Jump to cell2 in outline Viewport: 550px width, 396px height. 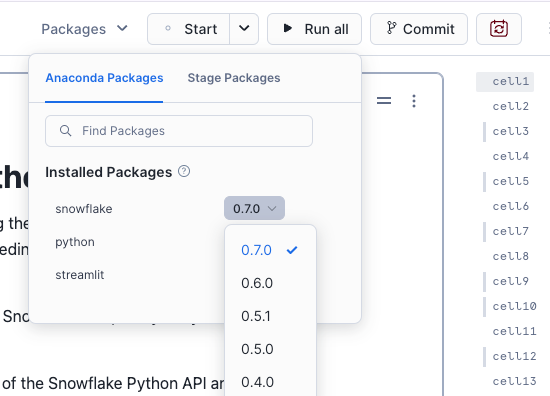click(x=510, y=106)
